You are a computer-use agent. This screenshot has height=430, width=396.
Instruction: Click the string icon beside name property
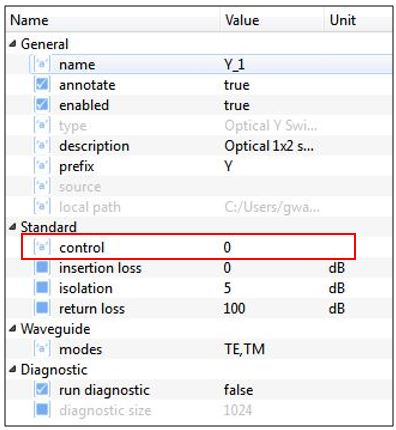(x=42, y=64)
